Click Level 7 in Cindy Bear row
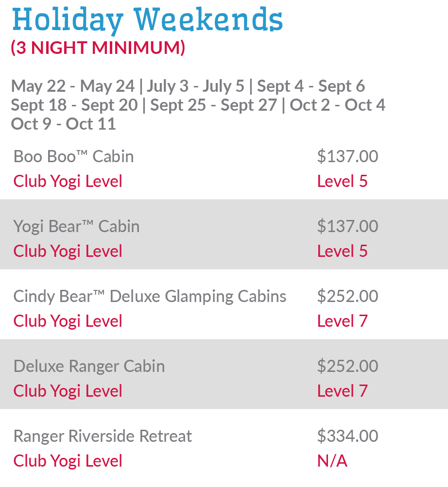Viewport: 448px width, 487px height. (342, 321)
